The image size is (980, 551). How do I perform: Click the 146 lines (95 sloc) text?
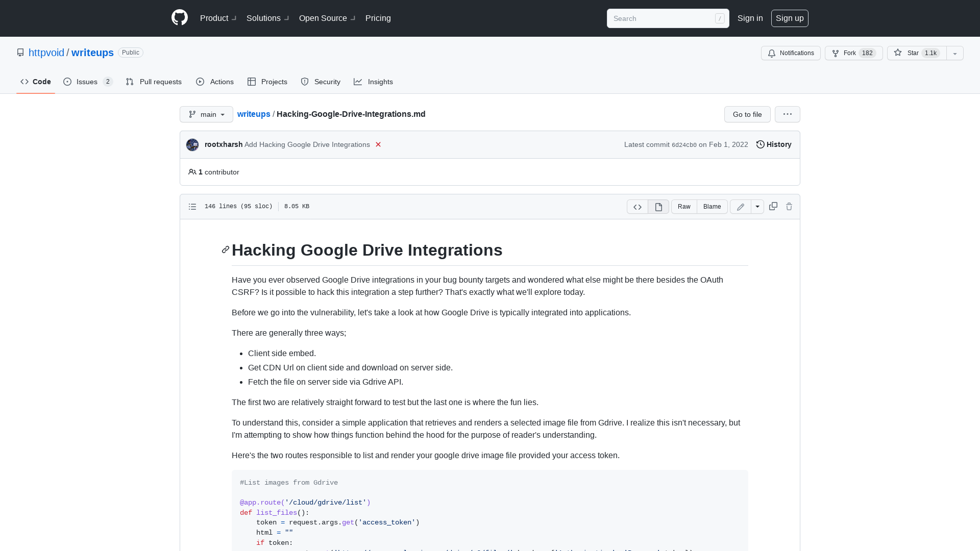tap(238, 207)
